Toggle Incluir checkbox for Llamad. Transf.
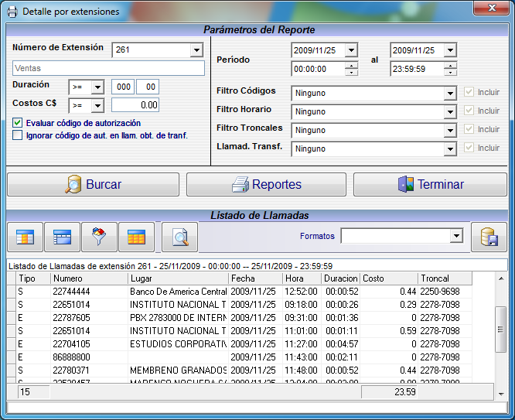The height and width of the screenshot is (420, 515). point(469,148)
